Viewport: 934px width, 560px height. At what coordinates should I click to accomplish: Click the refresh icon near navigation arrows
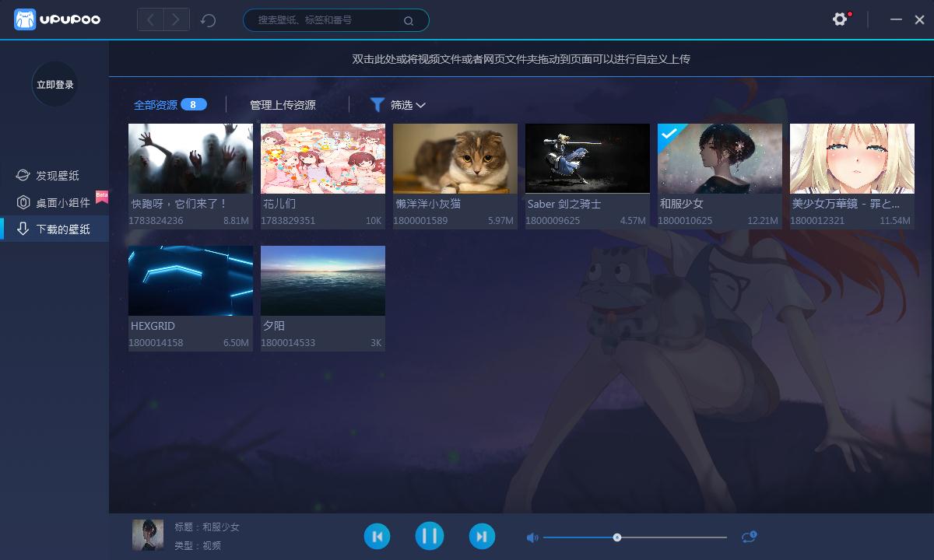[x=207, y=19]
